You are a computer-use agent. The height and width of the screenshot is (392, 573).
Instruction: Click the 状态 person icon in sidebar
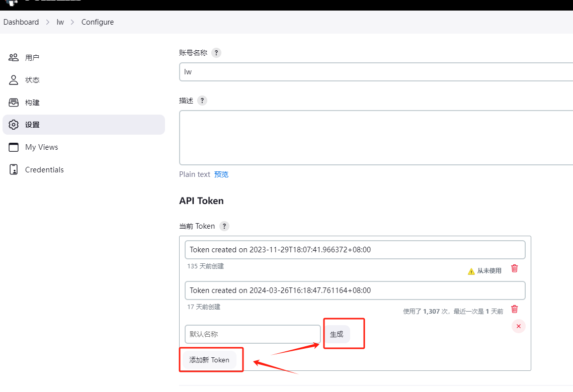click(x=14, y=80)
